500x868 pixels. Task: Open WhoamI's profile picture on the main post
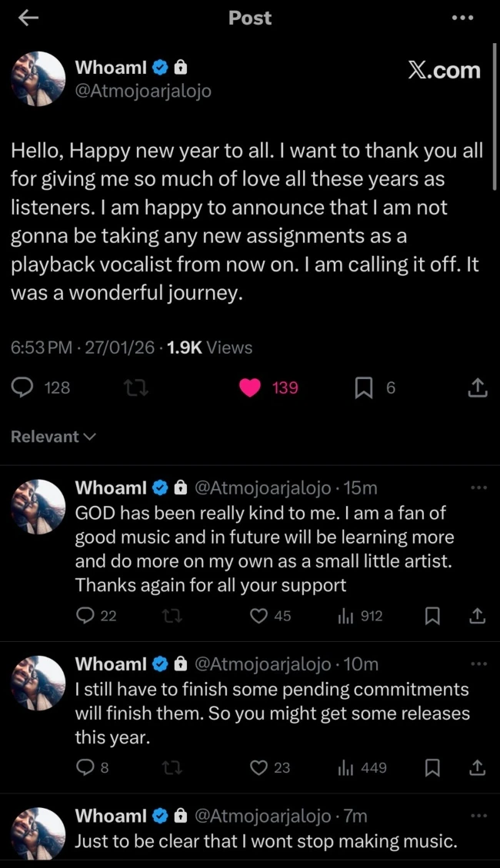(38, 79)
